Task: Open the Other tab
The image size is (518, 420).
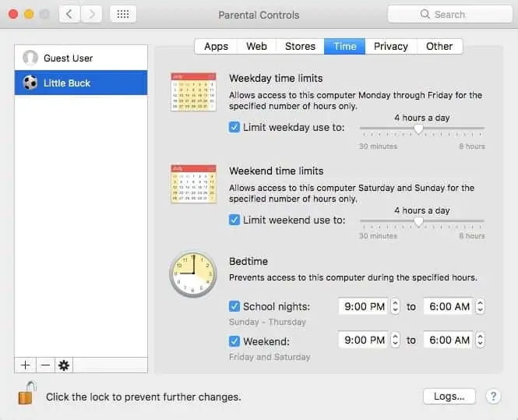Action: [439, 46]
